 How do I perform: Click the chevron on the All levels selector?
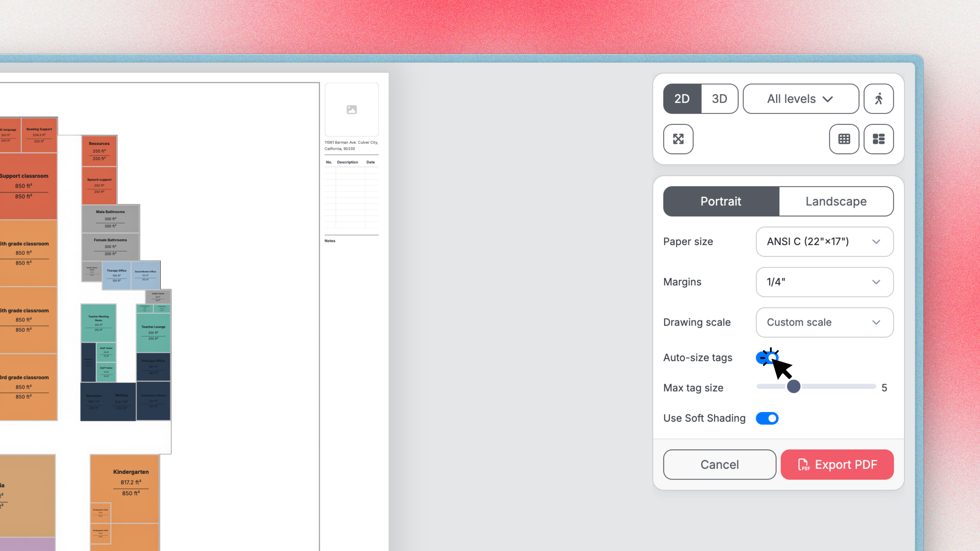pos(828,99)
